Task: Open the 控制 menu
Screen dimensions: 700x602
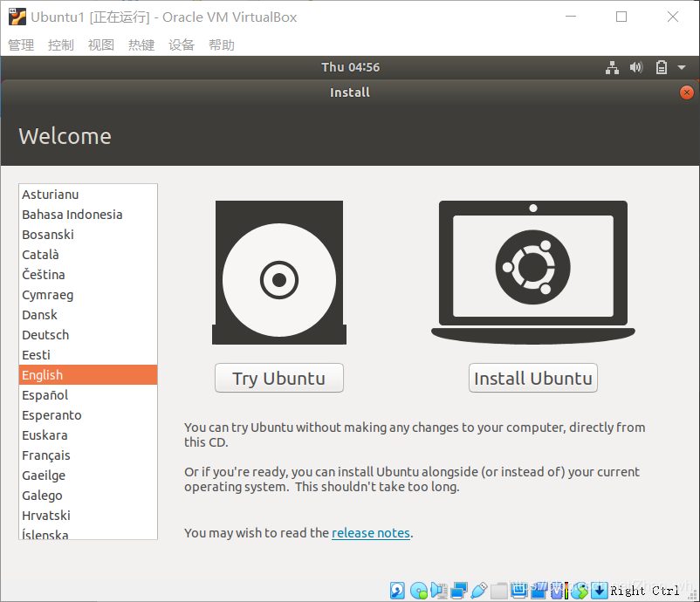Action: click(61, 44)
